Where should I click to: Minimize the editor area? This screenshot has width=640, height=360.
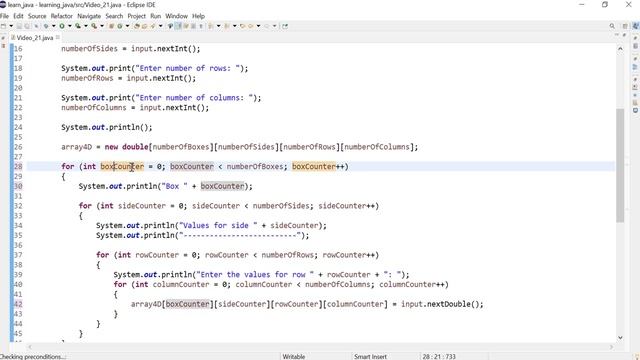(x=617, y=35)
